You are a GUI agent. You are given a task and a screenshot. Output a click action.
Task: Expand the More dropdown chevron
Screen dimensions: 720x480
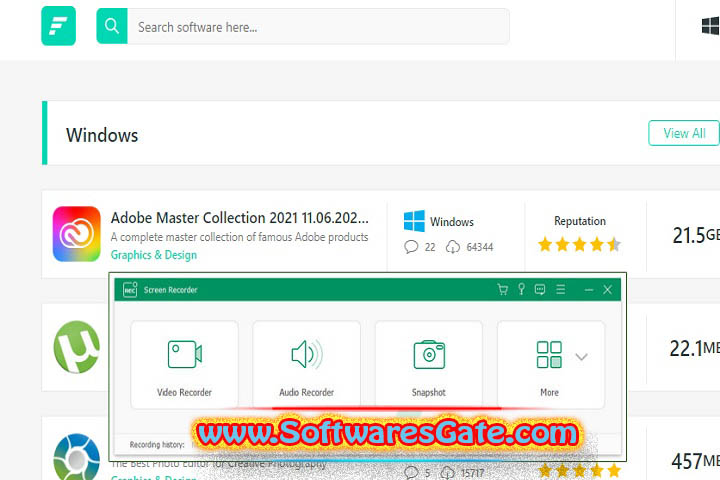tap(581, 357)
